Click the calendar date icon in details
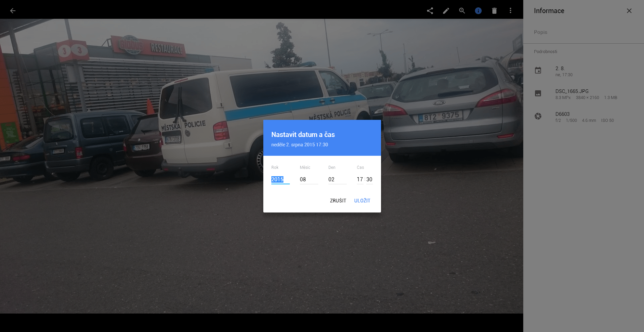The width and height of the screenshot is (644, 332). pyautogui.click(x=538, y=70)
